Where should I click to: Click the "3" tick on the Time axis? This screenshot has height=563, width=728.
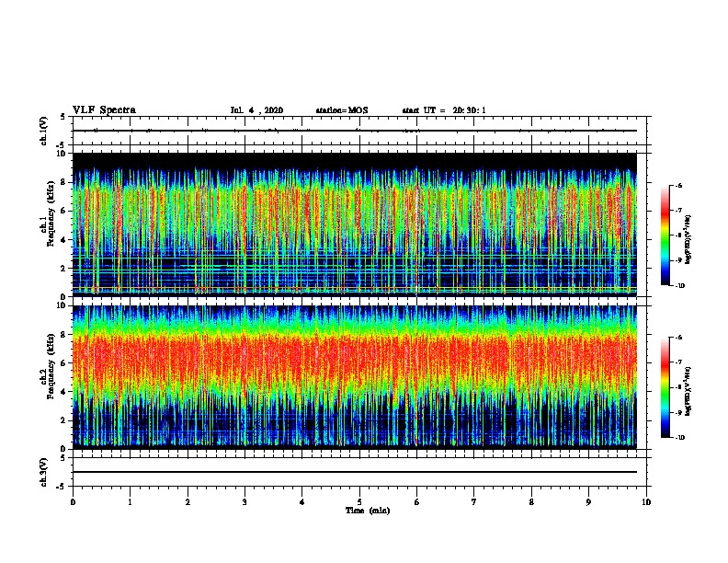[245, 502]
